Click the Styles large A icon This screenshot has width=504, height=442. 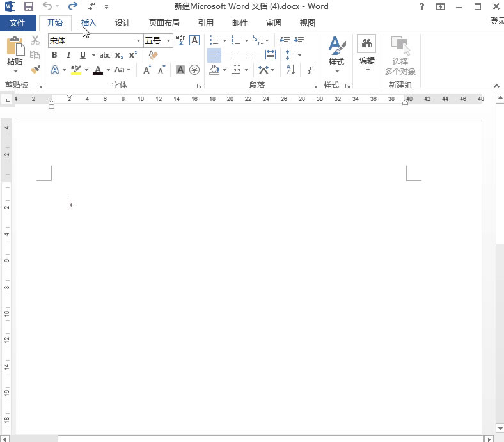click(336, 45)
